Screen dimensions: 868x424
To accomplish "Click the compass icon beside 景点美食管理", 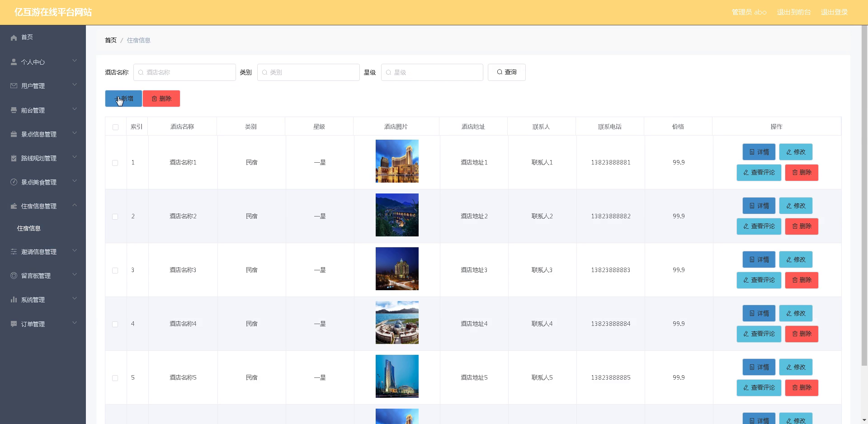I will (x=14, y=182).
